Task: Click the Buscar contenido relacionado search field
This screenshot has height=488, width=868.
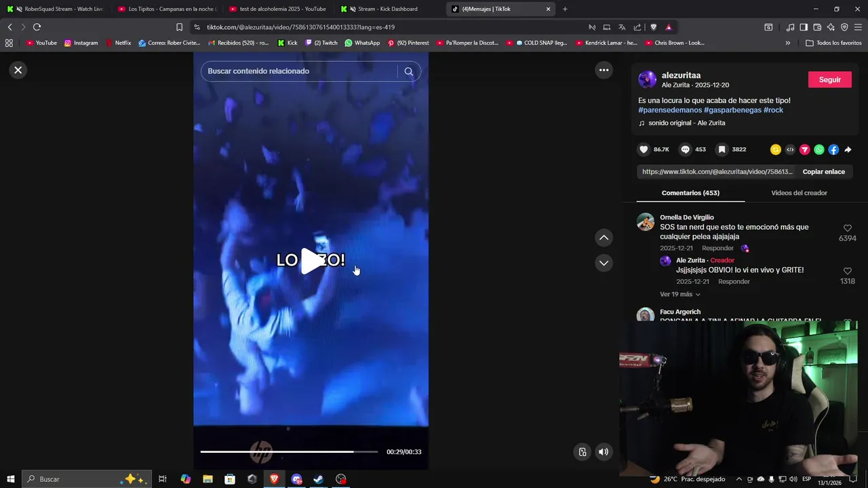Action: click(x=298, y=71)
